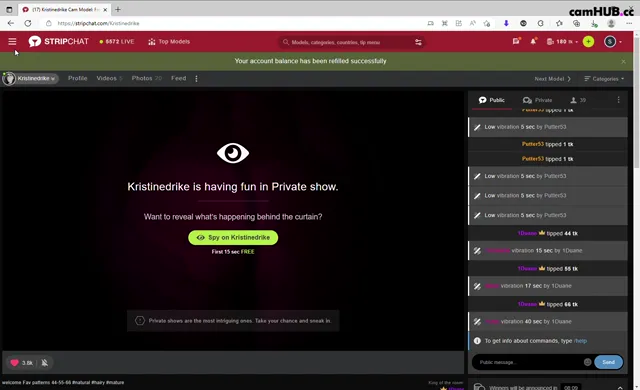This screenshot has width=640, height=390.
Task: Expand the Categories dropdown
Action: pyautogui.click(x=604, y=79)
